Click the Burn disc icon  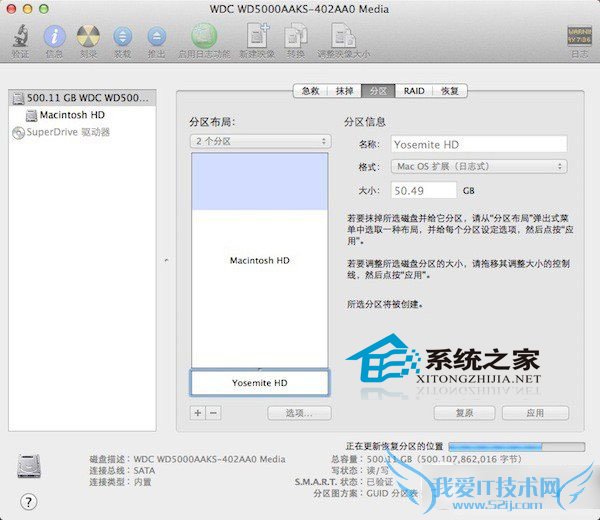[88, 36]
